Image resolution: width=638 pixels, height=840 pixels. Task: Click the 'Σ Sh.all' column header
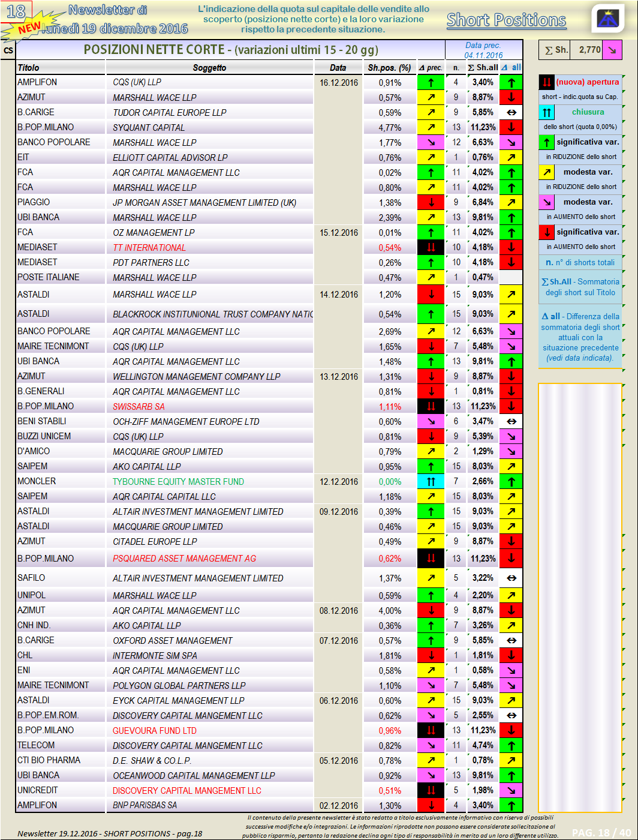click(x=483, y=68)
